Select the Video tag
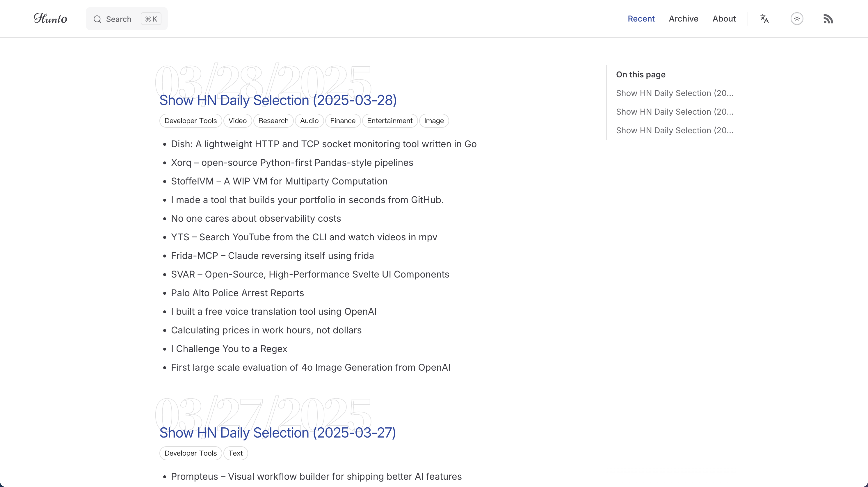This screenshot has height=487, width=868. click(x=238, y=121)
